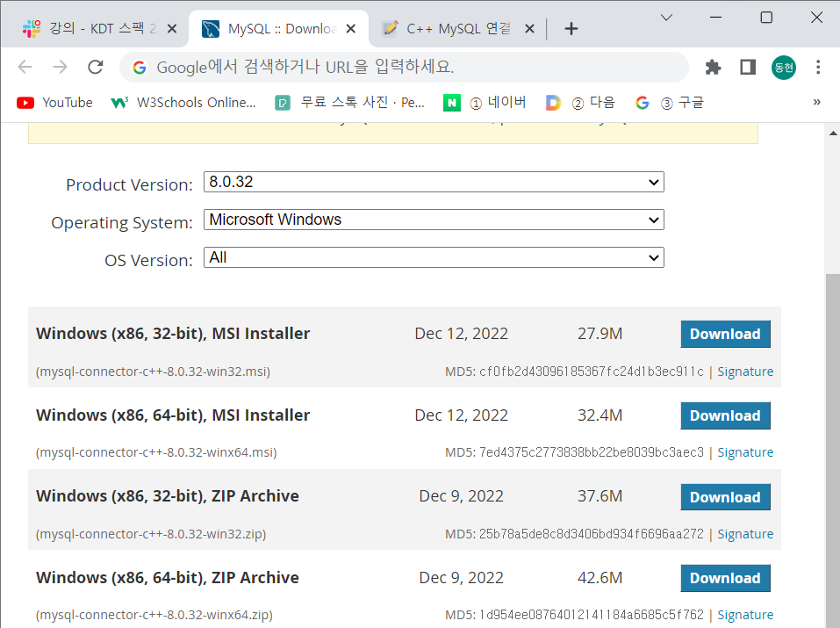Screen dimensions: 840x628
Task: Click the page scrollbar up arrow
Action: [833, 133]
